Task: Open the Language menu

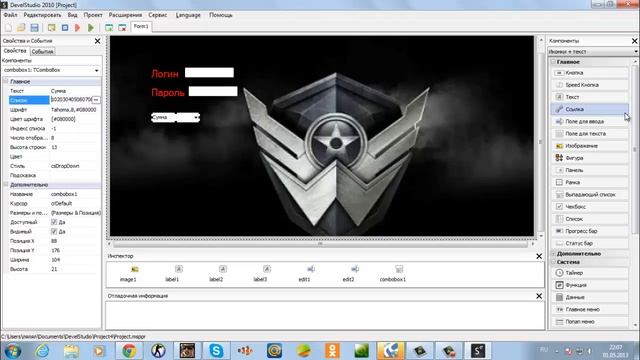Action: tap(188, 15)
